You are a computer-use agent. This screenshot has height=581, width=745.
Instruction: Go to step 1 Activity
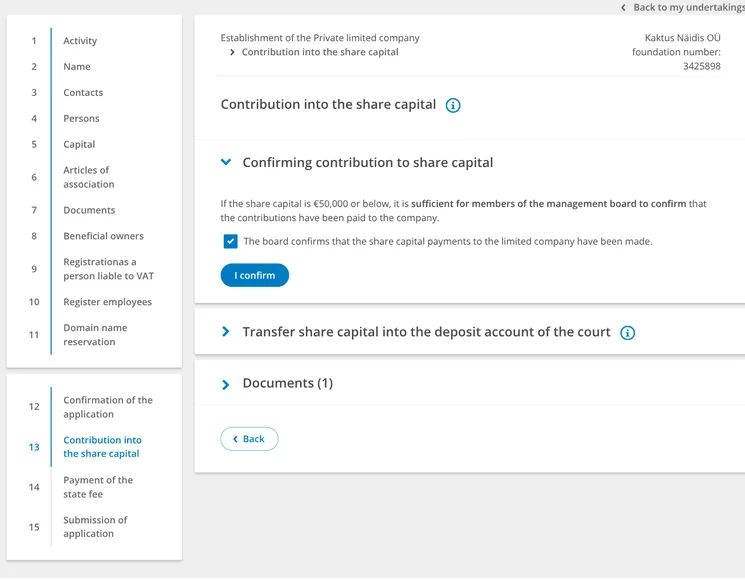80,41
